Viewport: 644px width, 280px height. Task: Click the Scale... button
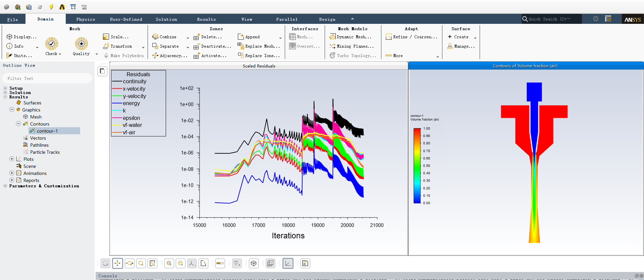(x=116, y=37)
